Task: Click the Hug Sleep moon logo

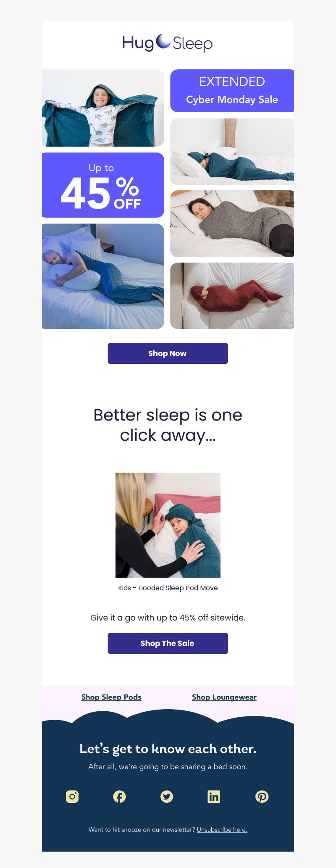Action: click(168, 43)
